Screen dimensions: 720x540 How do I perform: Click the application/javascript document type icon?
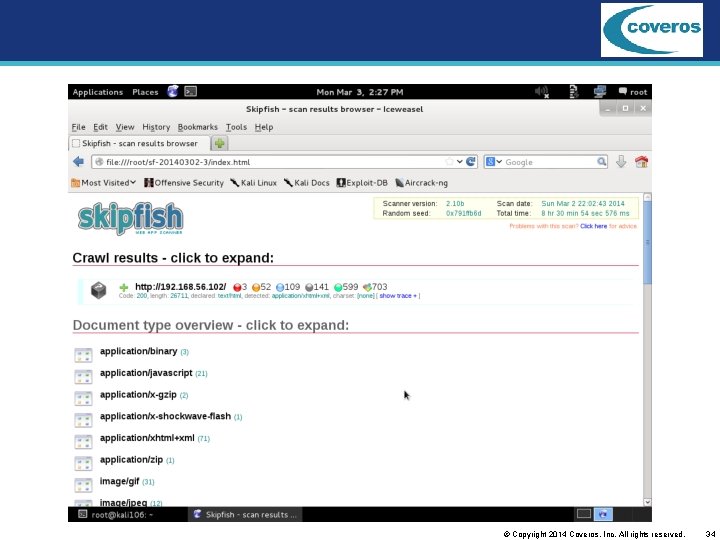coord(83,376)
